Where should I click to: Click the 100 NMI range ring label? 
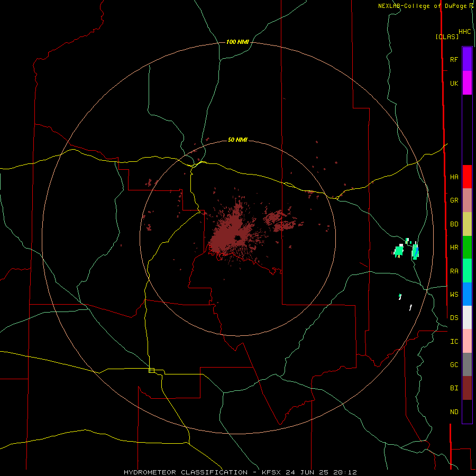coord(237,42)
